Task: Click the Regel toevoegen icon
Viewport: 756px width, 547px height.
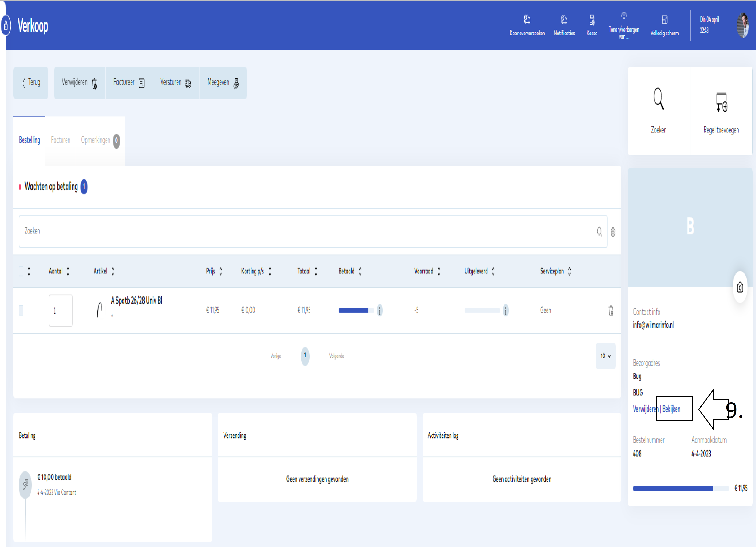Action: [x=721, y=102]
